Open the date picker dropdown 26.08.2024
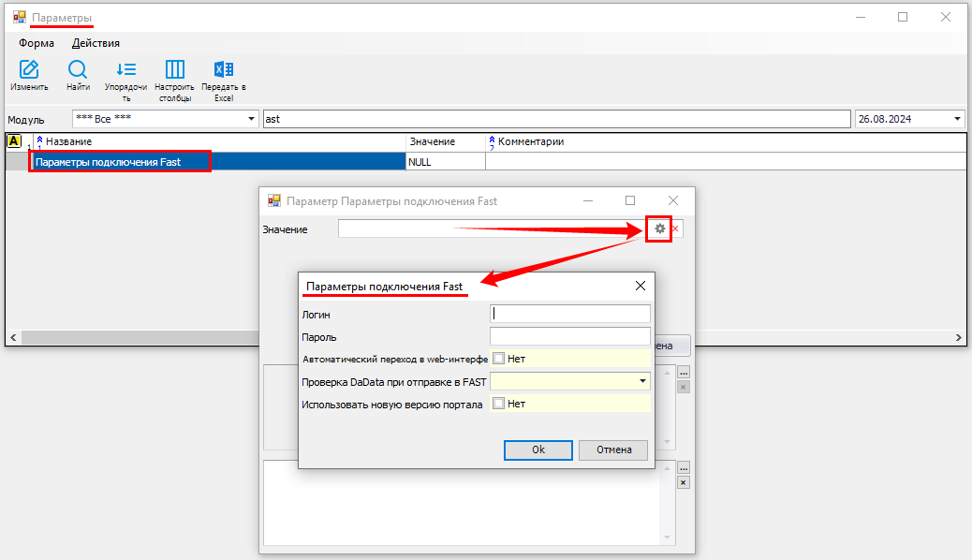The height and width of the screenshot is (560, 972). [956, 119]
